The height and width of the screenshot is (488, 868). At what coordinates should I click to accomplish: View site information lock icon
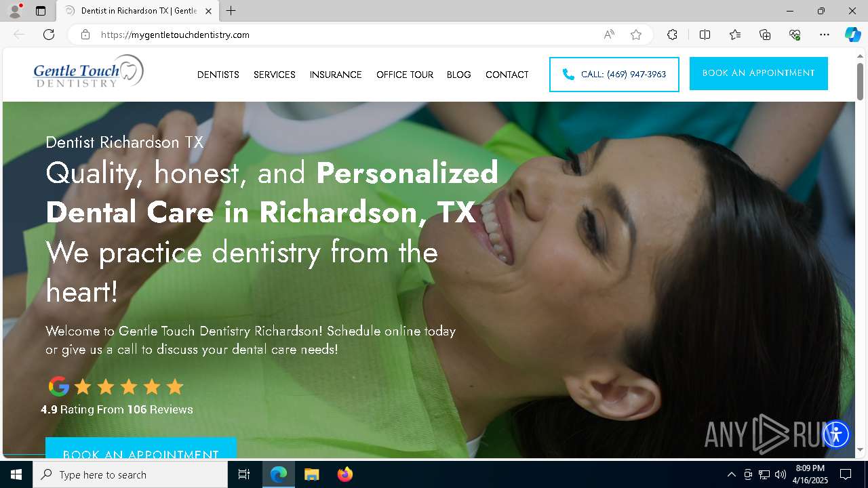(85, 35)
